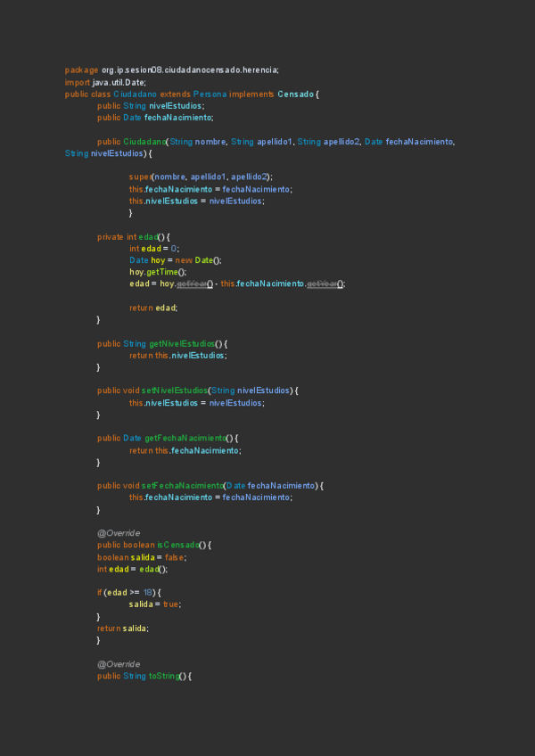Click the "getFechaNacimiento" method name
This screenshot has width=535, height=756.
point(185,439)
